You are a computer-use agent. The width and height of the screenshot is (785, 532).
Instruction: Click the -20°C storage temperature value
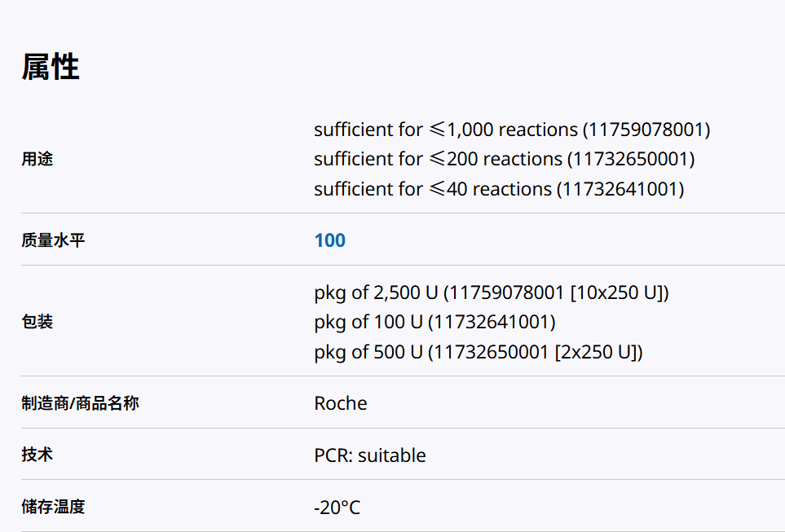(337, 508)
